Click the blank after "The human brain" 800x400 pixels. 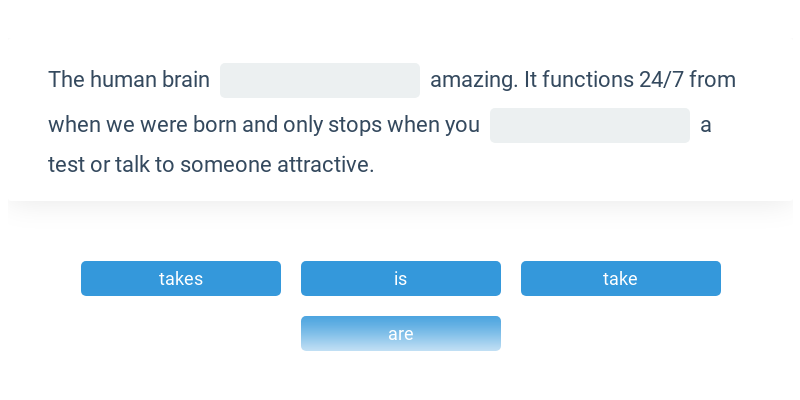click(x=320, y=80)
